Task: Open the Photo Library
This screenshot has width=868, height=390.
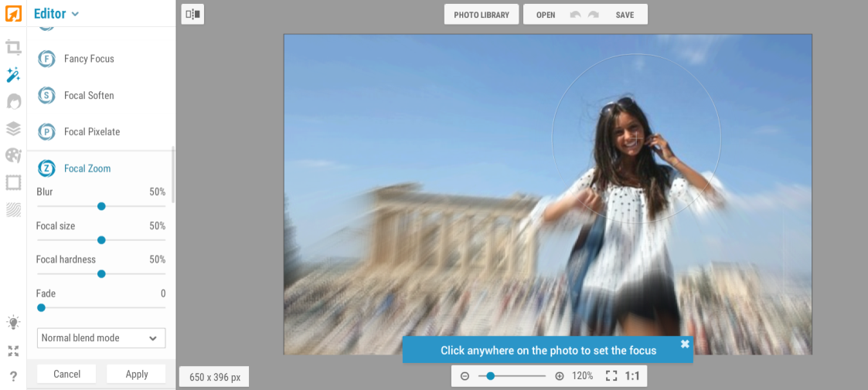Action: point(481,15)
